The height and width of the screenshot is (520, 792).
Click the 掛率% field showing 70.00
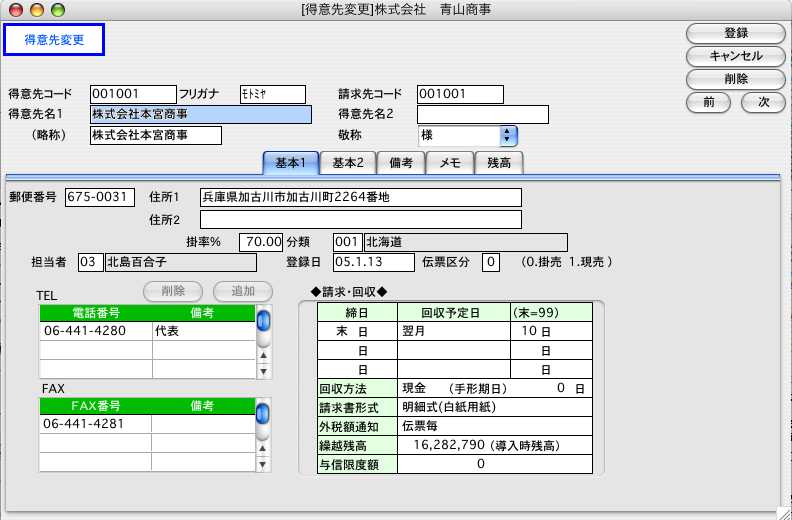pos(261,241)
